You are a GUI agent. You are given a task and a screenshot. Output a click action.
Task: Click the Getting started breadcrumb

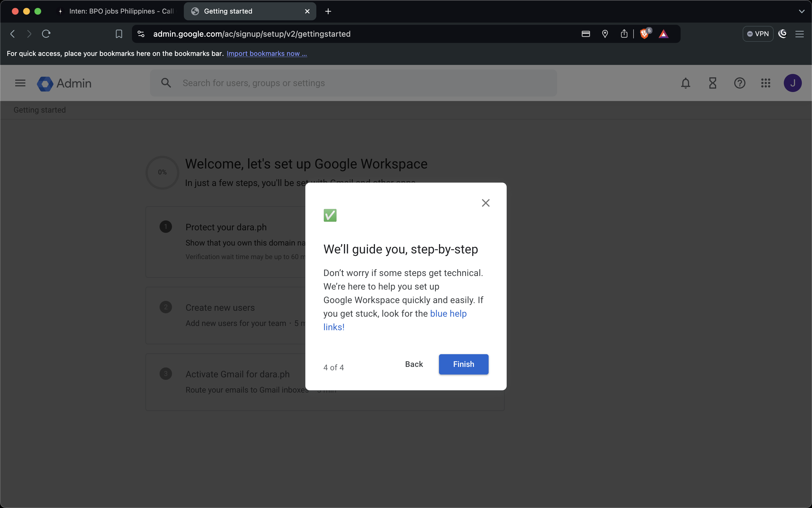click(39, 110)
